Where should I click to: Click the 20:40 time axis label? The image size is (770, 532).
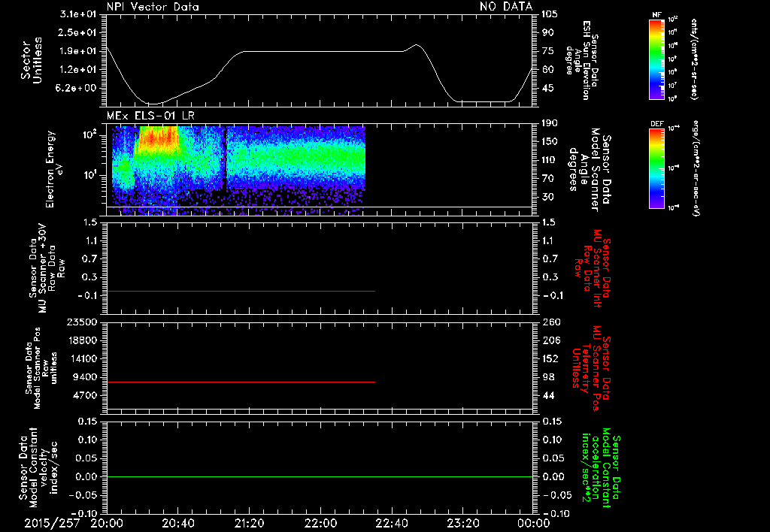(177, 523)
